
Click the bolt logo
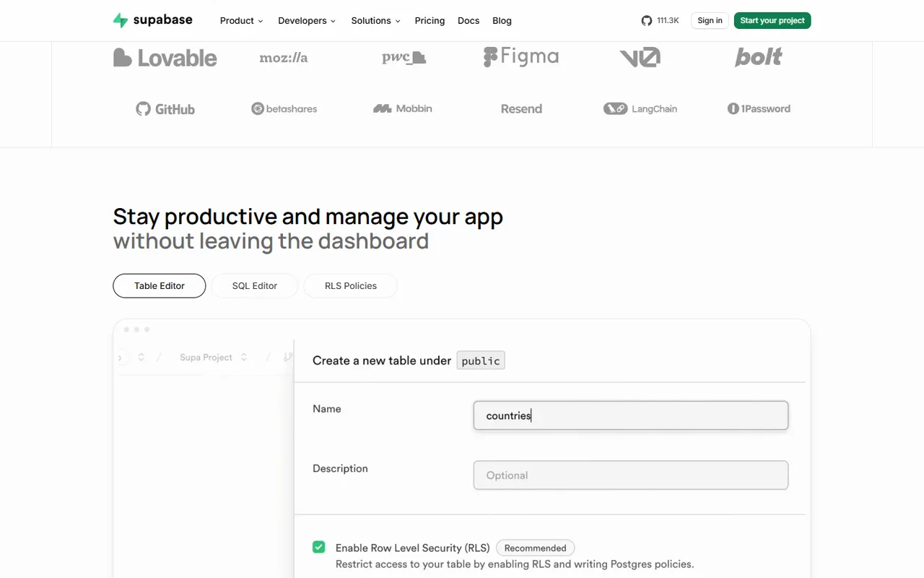click(x=758, y=57)
